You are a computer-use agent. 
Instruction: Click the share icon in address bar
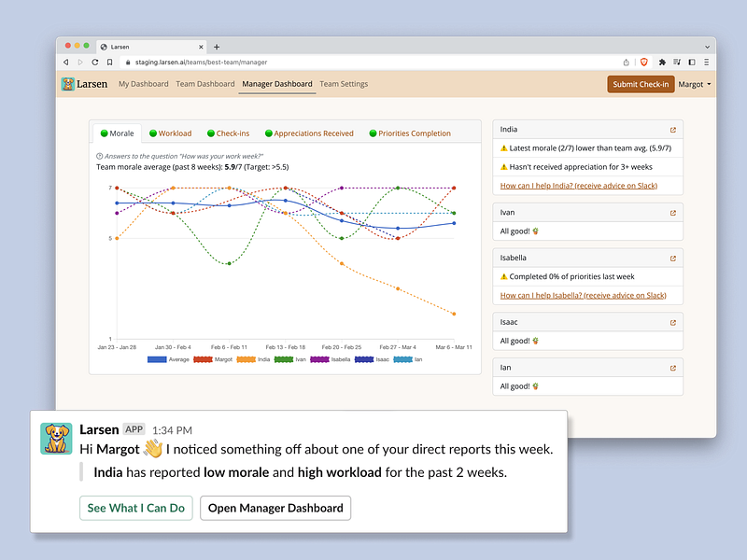626,62
